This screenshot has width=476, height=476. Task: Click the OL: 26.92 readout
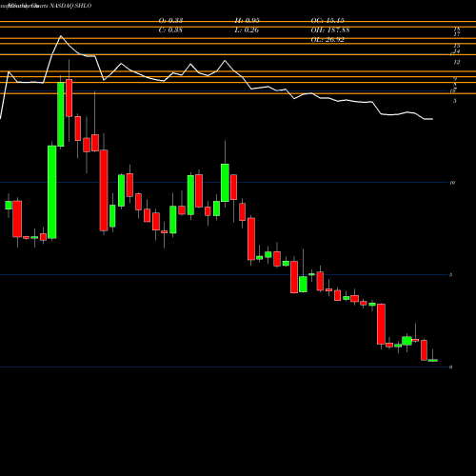(327, 40)
